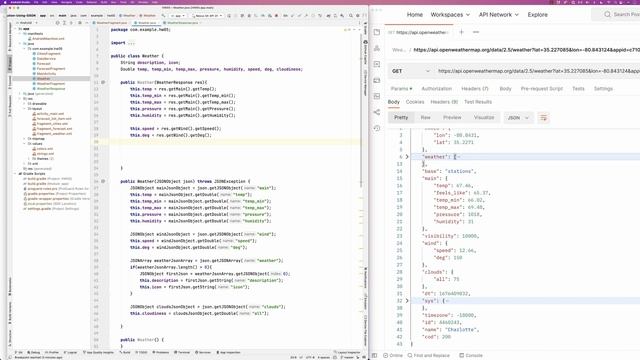Open WeatherFragment.java editor tab
Image resolution: width=640 pixels, height=360 pixels.
(110, 23)
